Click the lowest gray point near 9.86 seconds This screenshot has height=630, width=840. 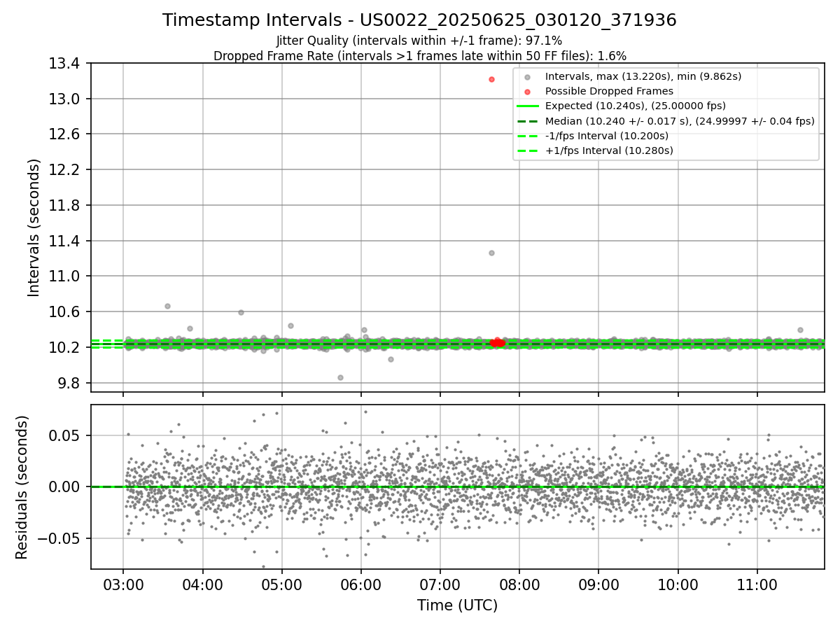340,377
